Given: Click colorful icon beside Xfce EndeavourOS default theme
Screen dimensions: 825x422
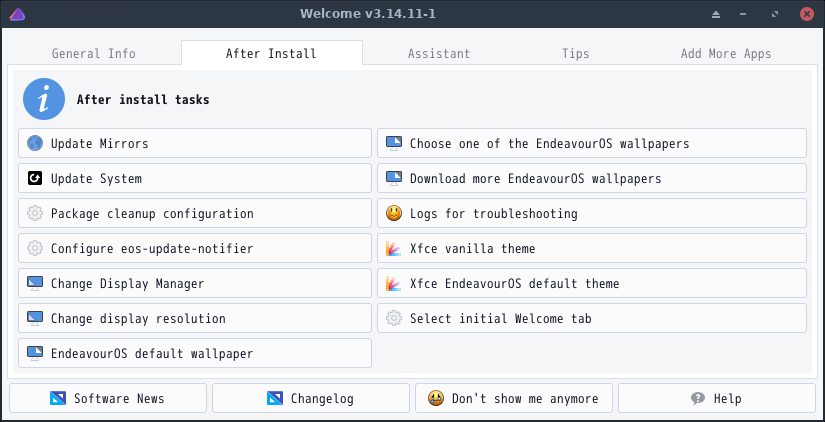Looking at the screenshot, I should click(x=394, y=283).
